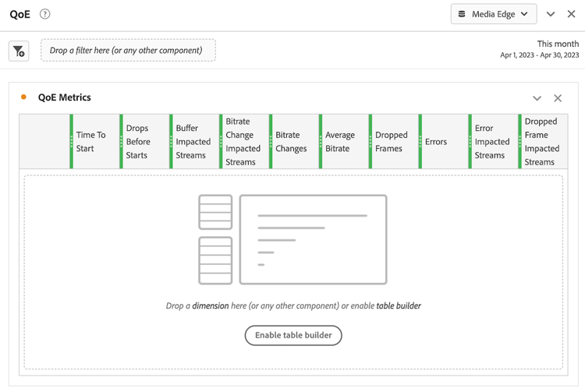Collapse the QoE Metrics visualization chevron
The height and width of the screenshot is (392, 585).
coord(537,98)
